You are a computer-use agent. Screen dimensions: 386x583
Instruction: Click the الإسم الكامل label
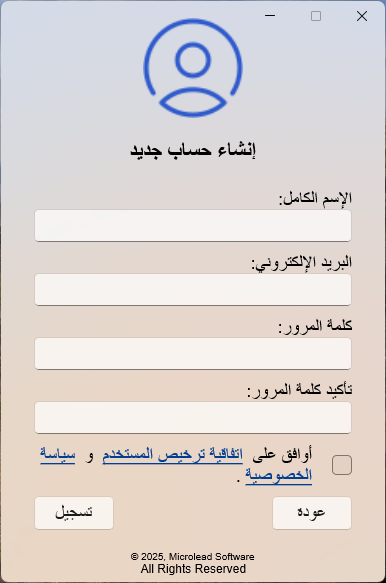(x=315, y=198)
